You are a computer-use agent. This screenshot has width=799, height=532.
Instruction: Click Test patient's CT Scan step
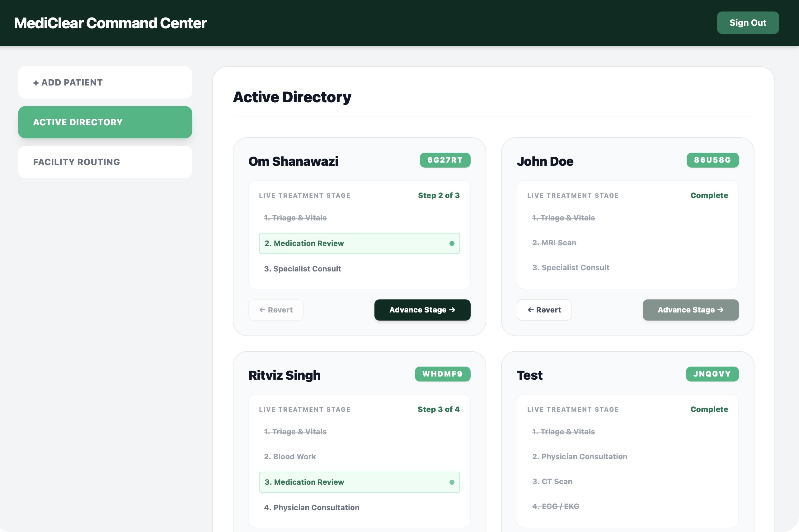(x=552, y=481)
